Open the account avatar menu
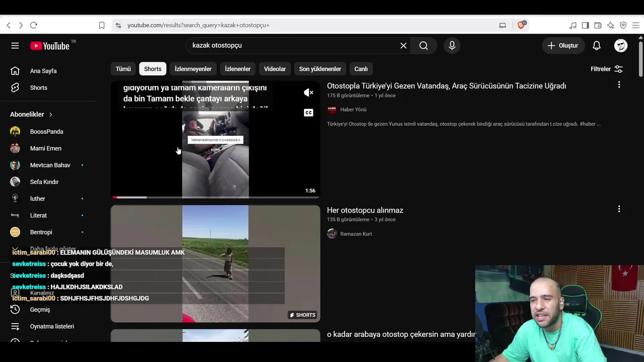 (621, 46)
